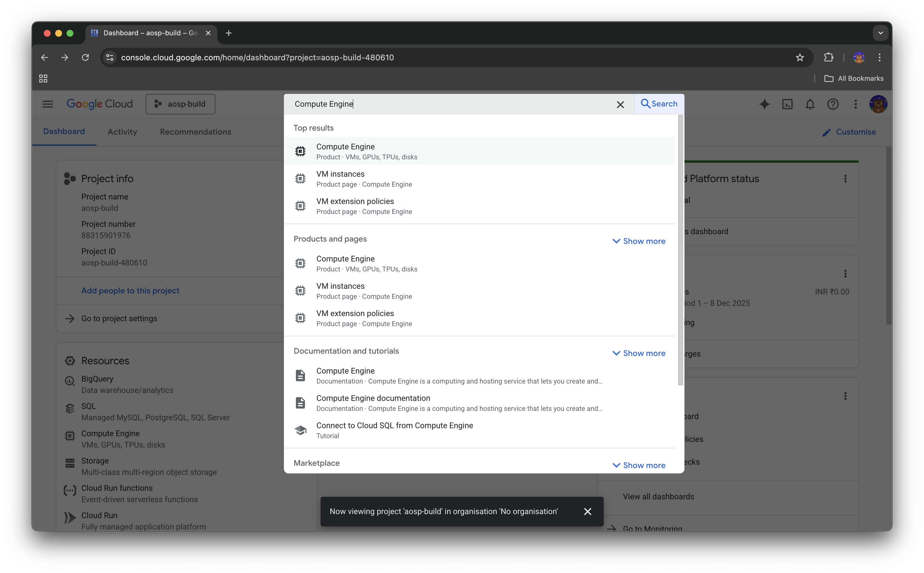
Task: Open the aosp-build project picker
Action: [x=180, y=104]
